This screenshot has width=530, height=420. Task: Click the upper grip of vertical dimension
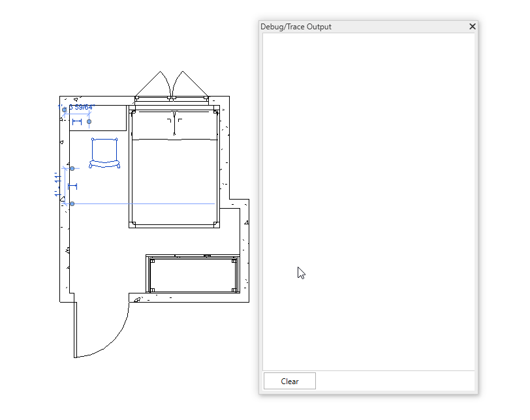[x=72, y=168]
